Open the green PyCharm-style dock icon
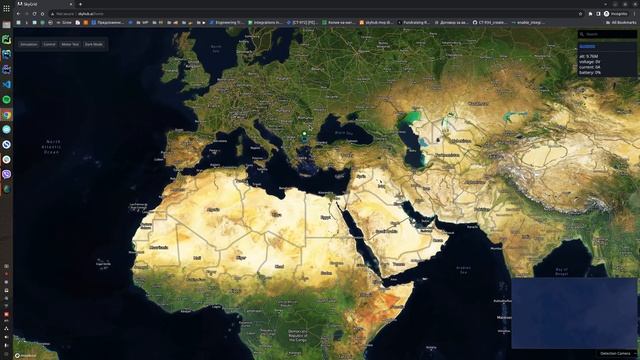Image resolution: width=640 pixels, height=360 pixels. tap(7, 40)
